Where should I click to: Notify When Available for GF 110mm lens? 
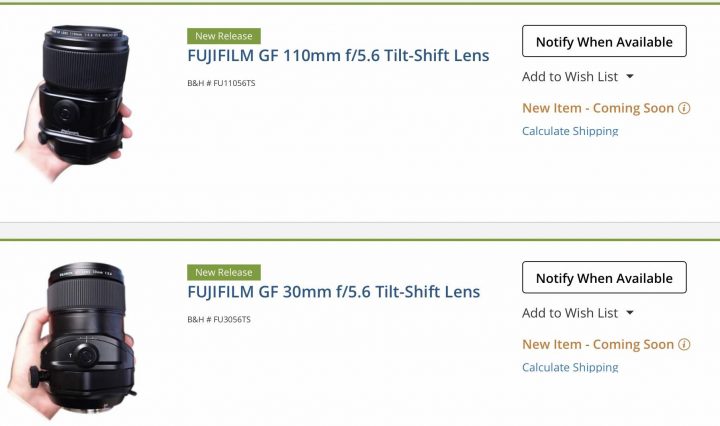604,41
